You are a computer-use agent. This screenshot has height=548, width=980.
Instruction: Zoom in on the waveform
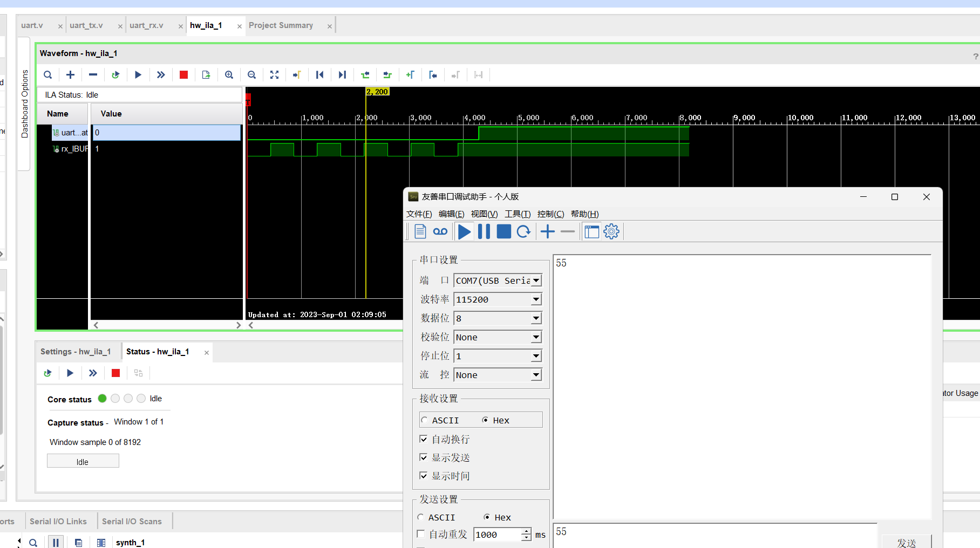(229, 75)
